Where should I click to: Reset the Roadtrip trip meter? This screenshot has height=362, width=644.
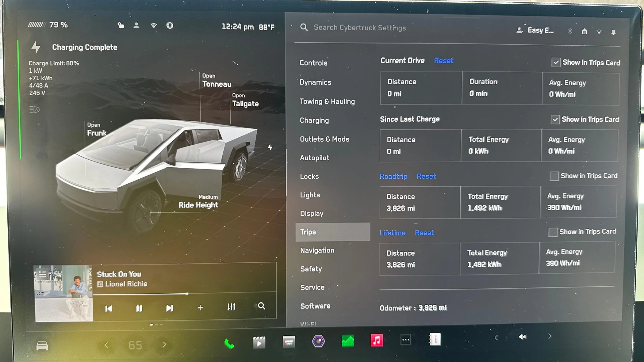tap(426, 176)
